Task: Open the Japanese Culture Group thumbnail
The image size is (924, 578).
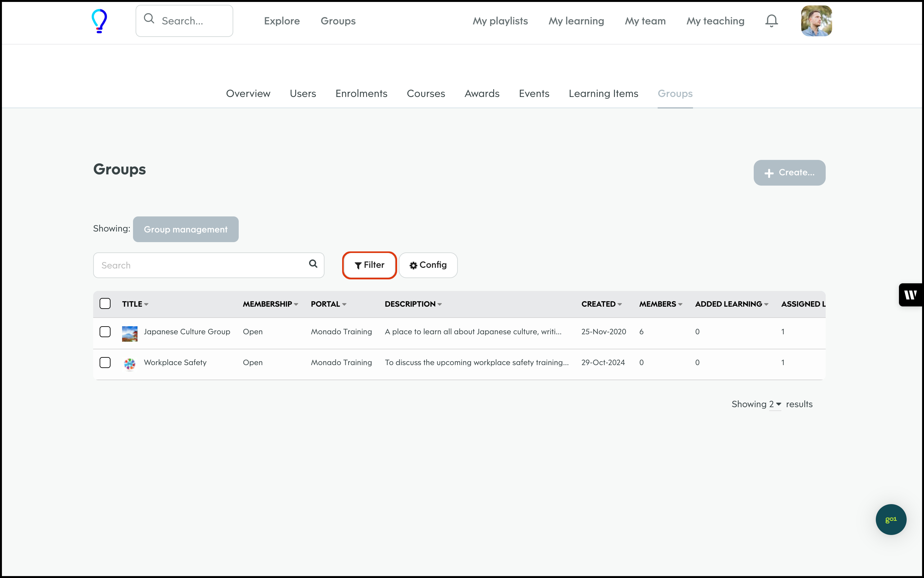Action: click(x=130, y=333)
